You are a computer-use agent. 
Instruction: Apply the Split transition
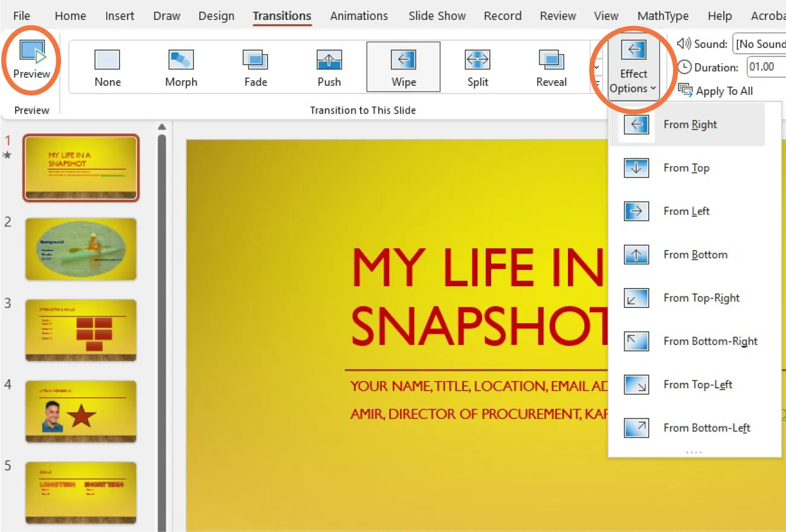(477, 66)
